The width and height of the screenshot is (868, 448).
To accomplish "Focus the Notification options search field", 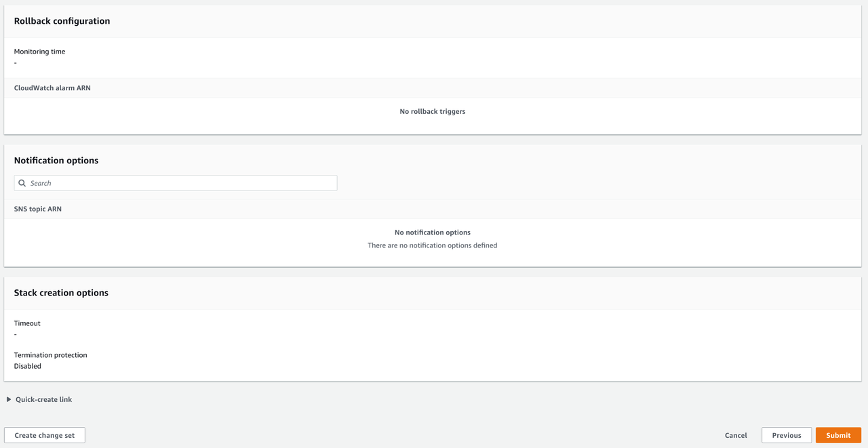I will click(x=180, y=183).
